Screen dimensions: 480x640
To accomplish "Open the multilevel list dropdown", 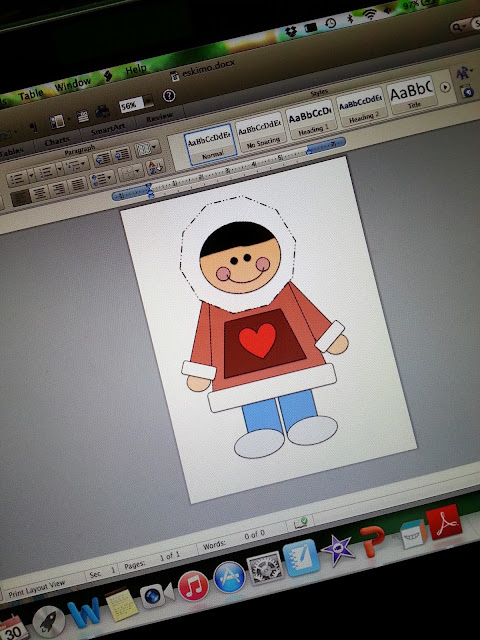I will 76,165.
